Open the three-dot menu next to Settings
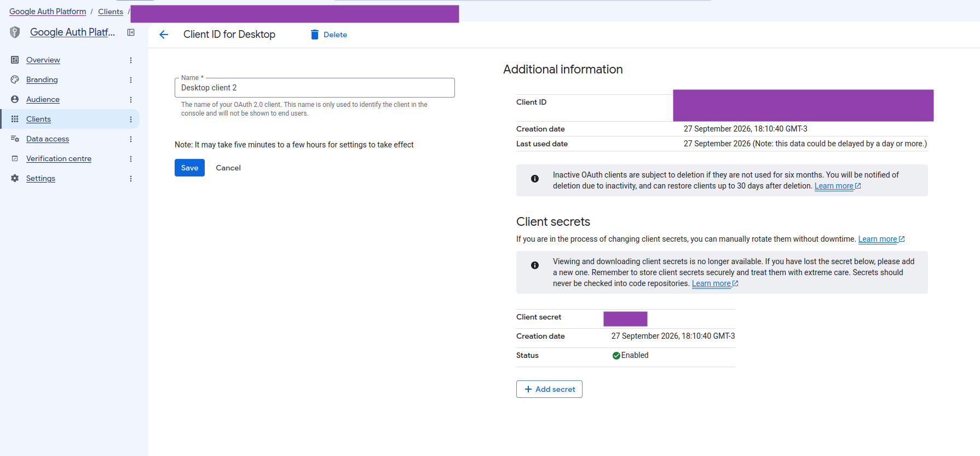Screen dimensions: 980x456 (x=131, y=179)
